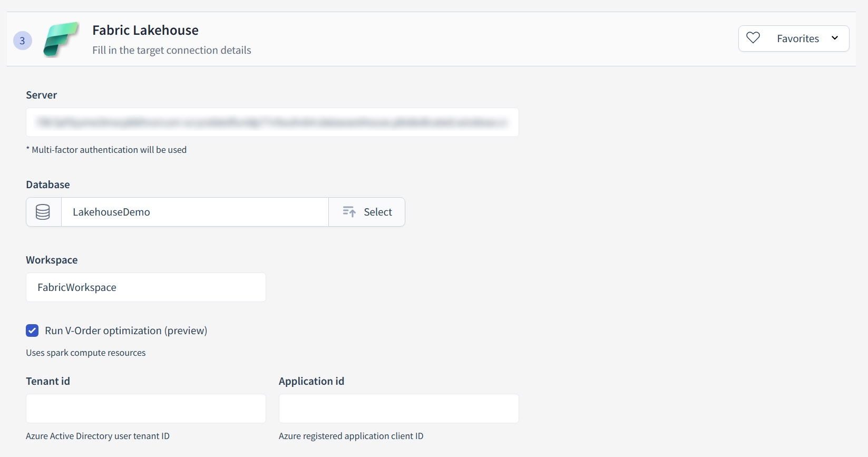Screen dimensions: 868x457
Task: Click the step 3 number badge
Action: click(22, 41)
